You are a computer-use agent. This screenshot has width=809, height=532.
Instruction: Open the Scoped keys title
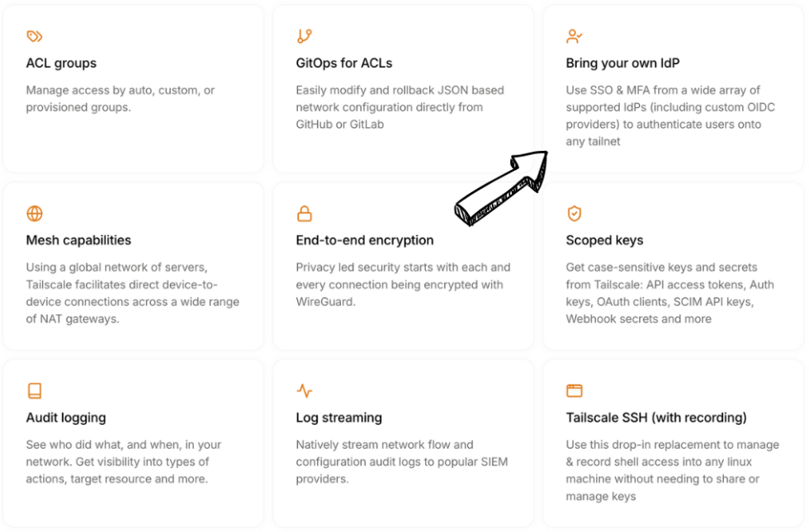point(604,241)
